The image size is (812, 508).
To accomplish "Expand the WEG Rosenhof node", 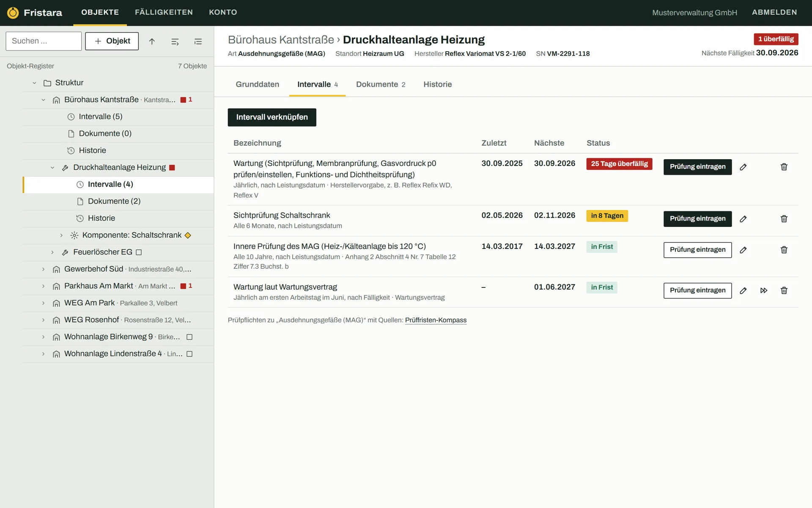I will click(x=43, y=320).
